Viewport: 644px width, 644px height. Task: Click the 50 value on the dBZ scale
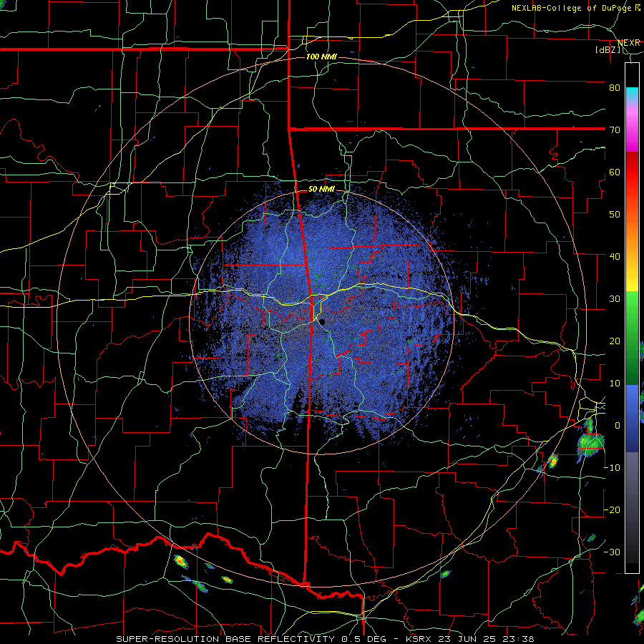pos(615,215)
